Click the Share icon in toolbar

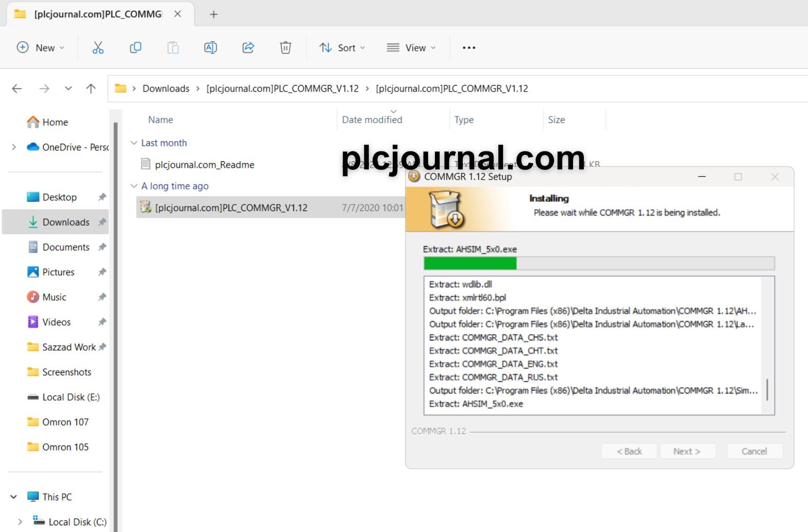248,48
